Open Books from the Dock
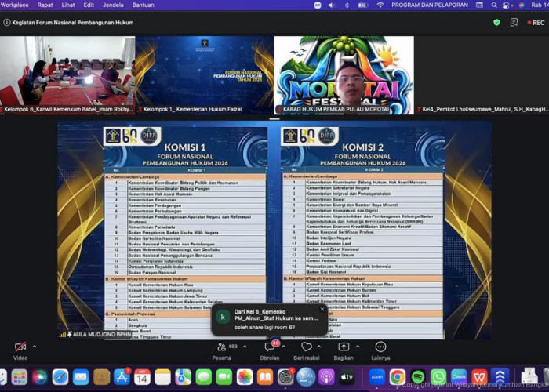The height and width of the screenshot is (392, 549). pyautogui.click(x=265, y=377)
